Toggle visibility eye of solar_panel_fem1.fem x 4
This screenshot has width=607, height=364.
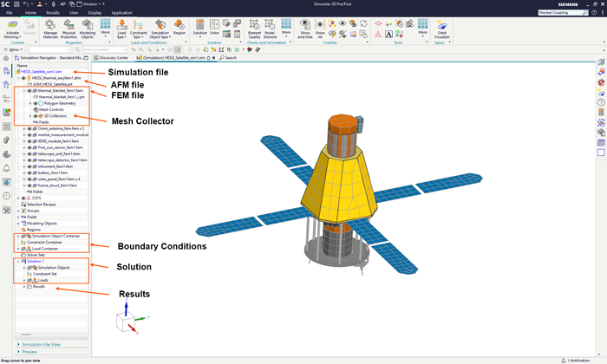point(29,179)
